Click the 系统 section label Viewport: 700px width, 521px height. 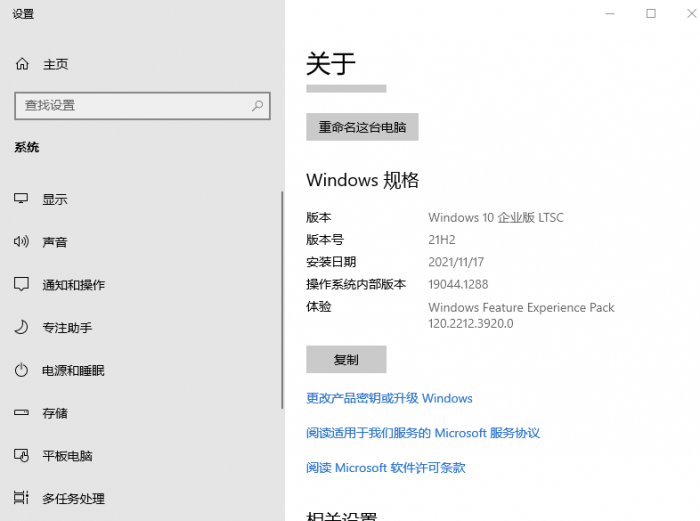coord(27,147)
